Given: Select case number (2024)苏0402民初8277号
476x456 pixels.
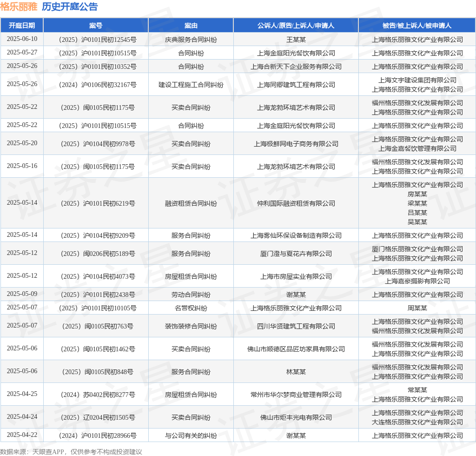Looking at the screenshot, I should point(98,395).
